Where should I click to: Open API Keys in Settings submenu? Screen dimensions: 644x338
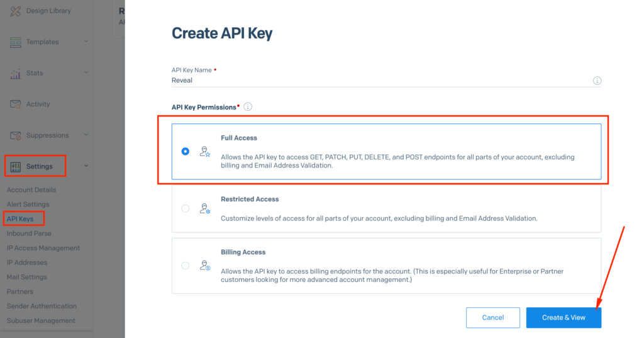click(x=20, y=219)
